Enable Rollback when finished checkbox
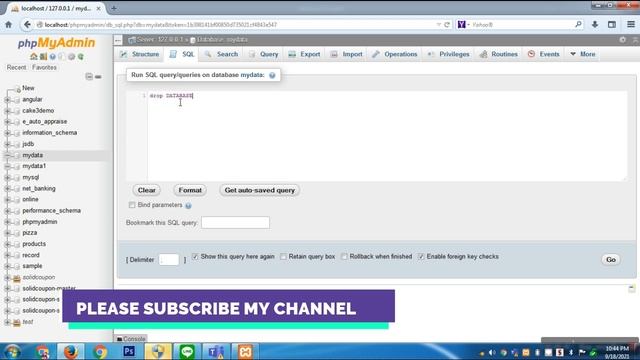 [344, 257]
